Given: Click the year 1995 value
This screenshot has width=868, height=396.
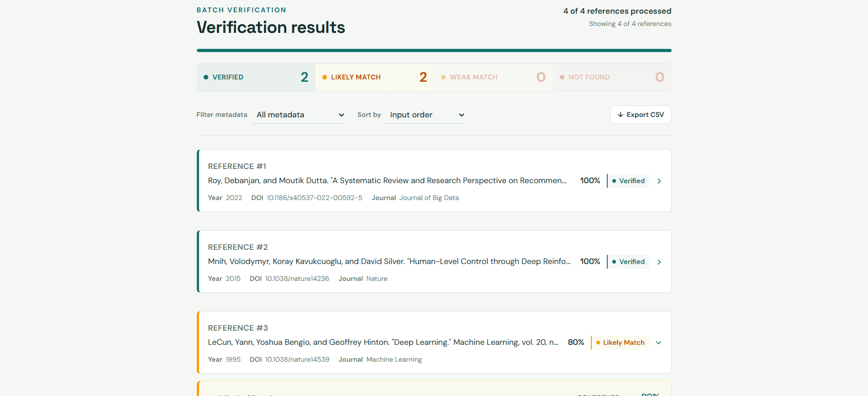Looking at the screenshot, I should 233,359.
